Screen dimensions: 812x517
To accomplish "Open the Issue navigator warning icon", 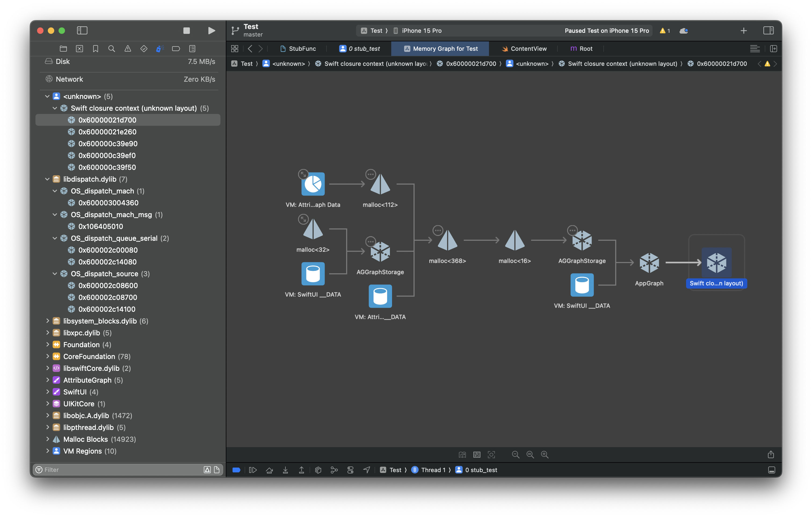I will (x=128, y=49).
